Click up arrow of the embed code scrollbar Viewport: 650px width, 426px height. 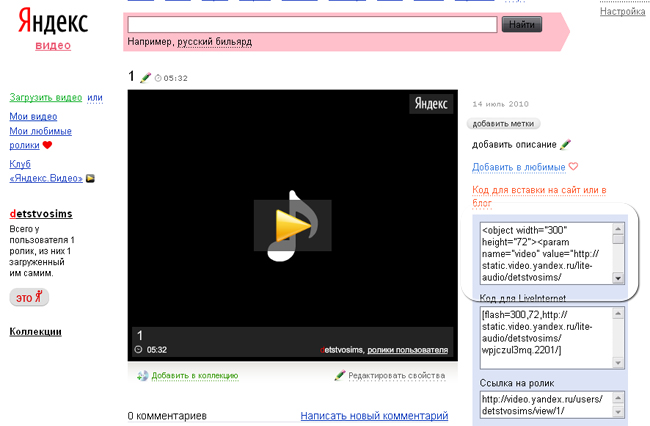[618, 229]
